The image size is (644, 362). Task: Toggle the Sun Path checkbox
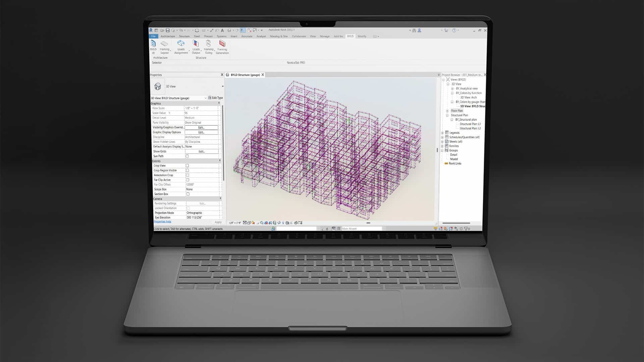click(x=187, y=156)
